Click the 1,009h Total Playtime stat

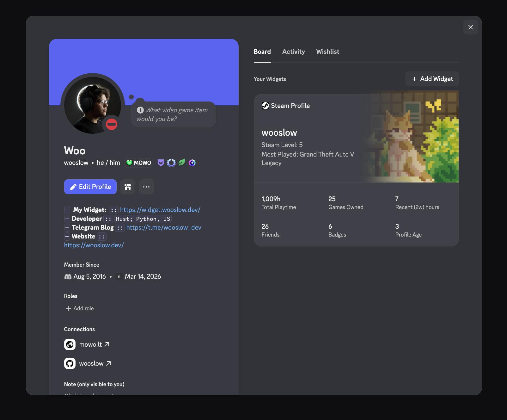278,203
